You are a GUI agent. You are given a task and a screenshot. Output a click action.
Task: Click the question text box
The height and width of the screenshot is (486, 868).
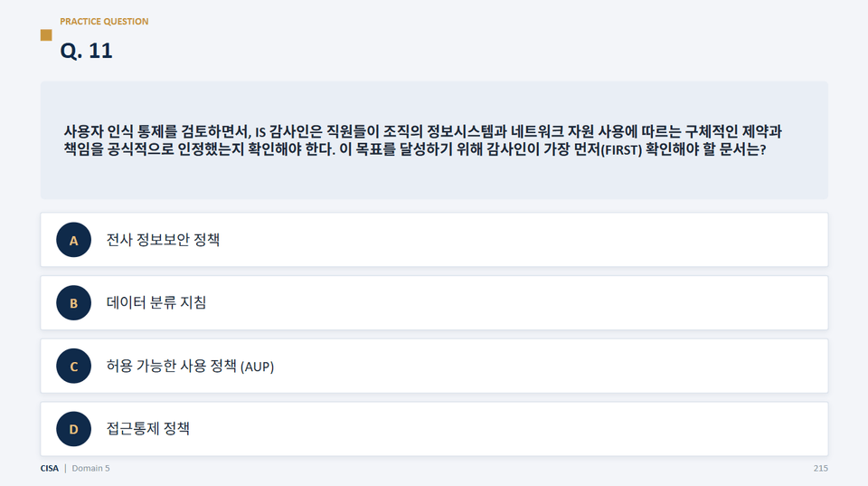coord(434,140)
